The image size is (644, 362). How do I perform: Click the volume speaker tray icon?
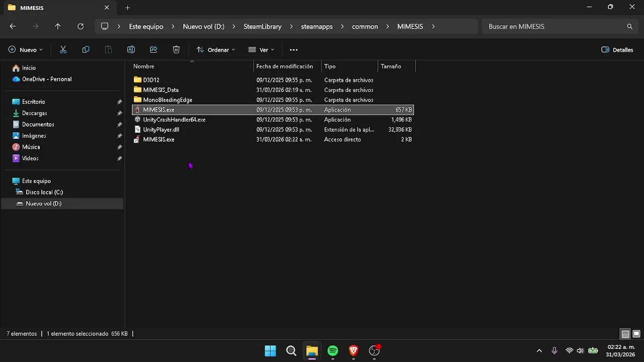pos(580,351)
